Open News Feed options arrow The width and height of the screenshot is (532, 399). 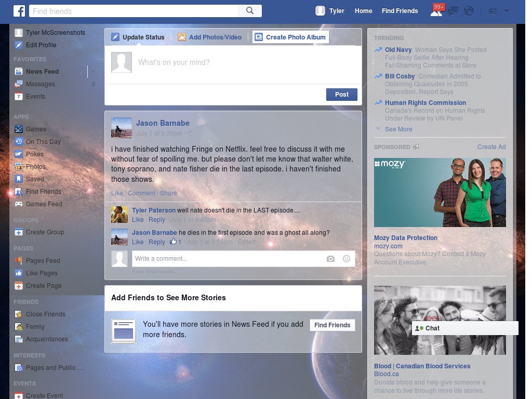[93, 72]
